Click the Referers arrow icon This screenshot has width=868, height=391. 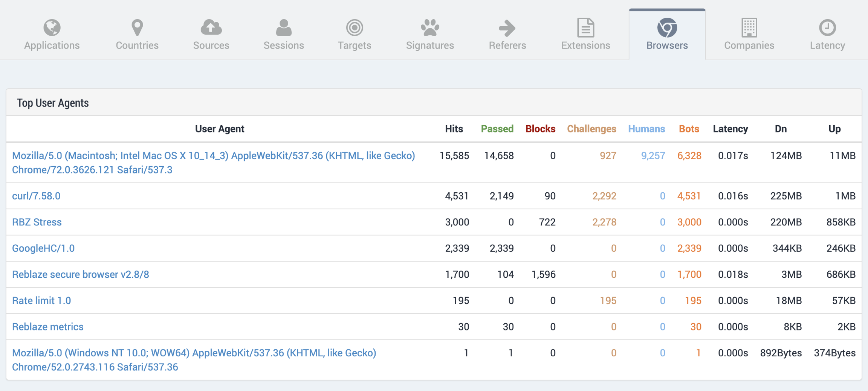[507, 27]
